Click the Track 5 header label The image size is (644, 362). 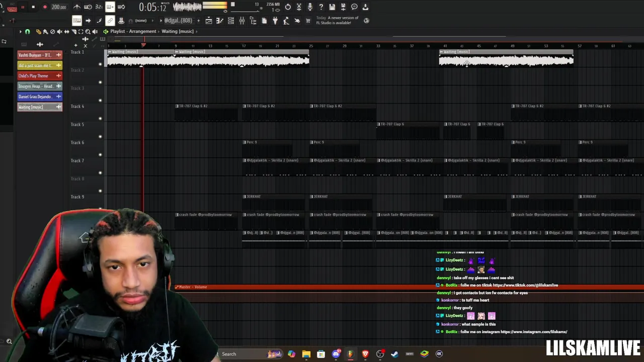(x=77, y=124)
